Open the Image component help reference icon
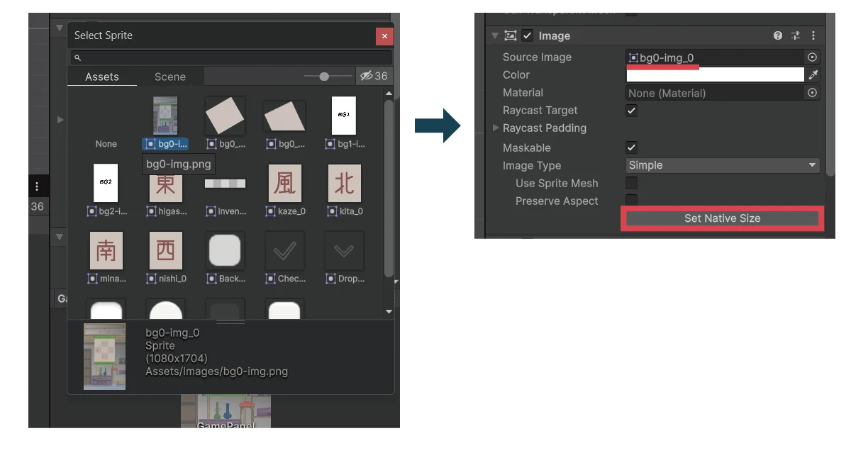868x453 pixels. 778,35
